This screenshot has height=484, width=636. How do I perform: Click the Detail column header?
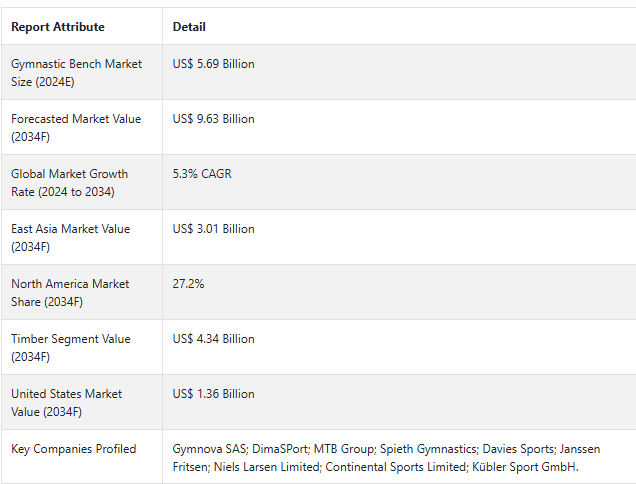pyautogui.click(x=189, y=27)
